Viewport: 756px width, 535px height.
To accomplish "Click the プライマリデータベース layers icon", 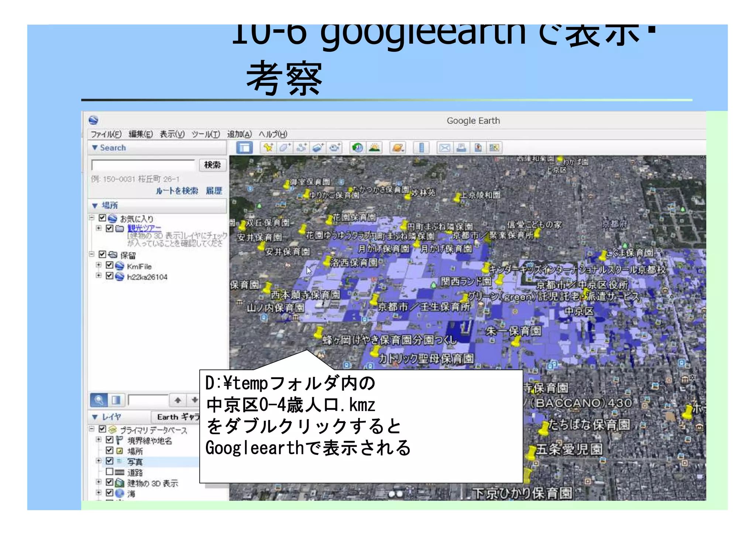I will coord(113,429).
